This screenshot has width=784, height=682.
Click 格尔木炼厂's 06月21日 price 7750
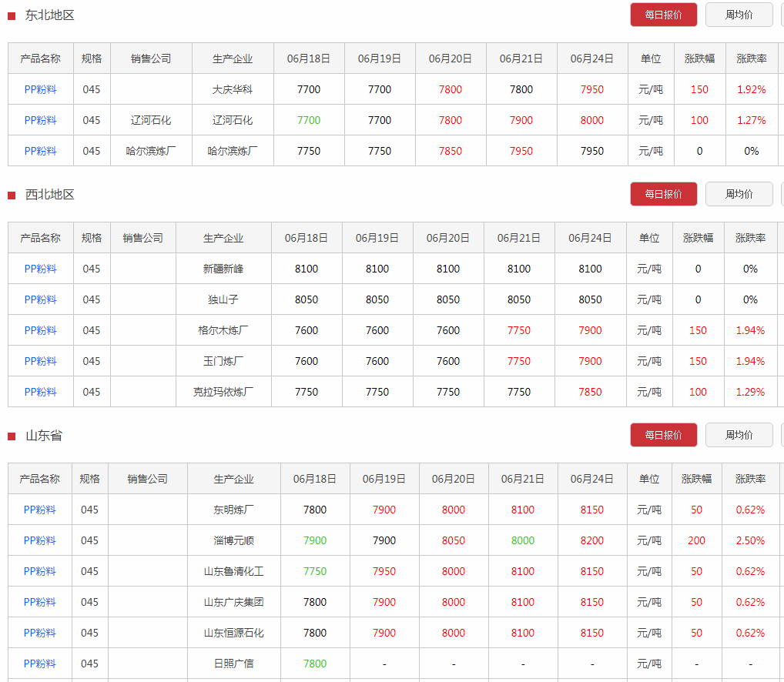pyautogui.click(x=519, y=330)
